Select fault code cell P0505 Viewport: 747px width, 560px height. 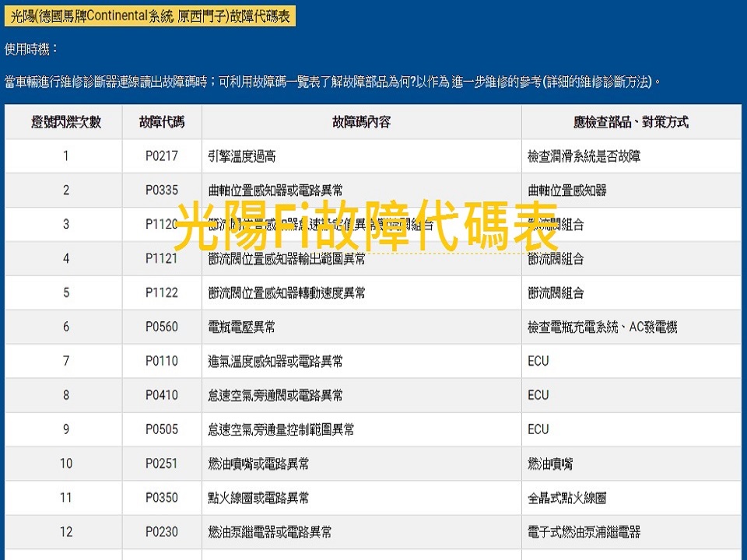click(x=162, y=429)
